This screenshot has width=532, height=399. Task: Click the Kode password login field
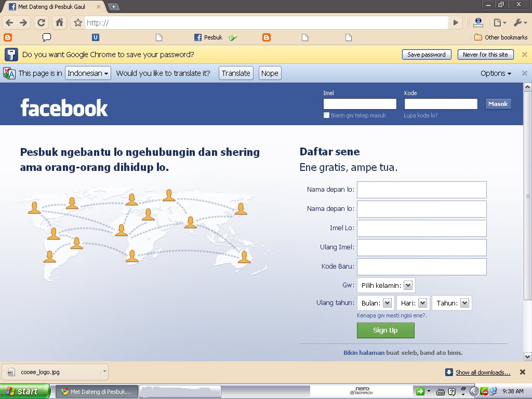pos(441,104)
